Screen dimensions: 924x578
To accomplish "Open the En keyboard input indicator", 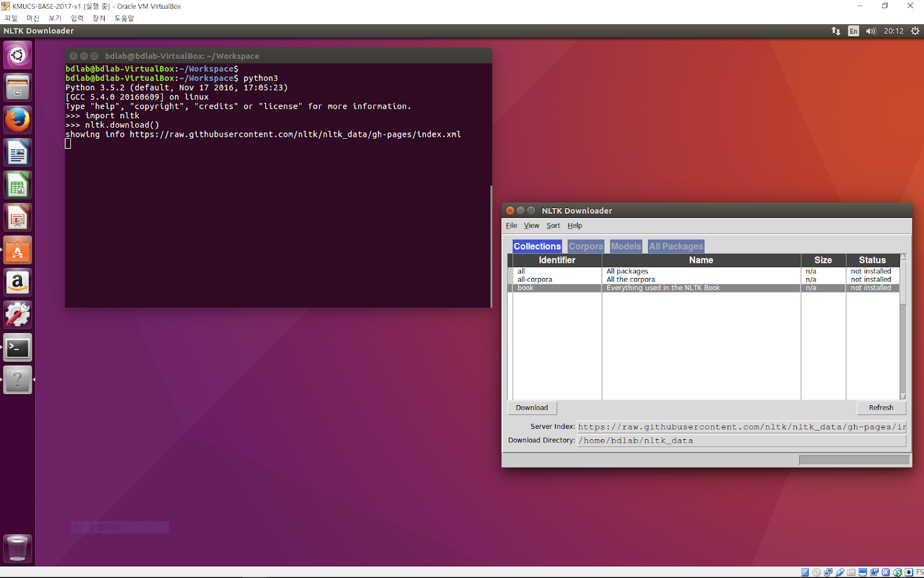I will (854, 31).
